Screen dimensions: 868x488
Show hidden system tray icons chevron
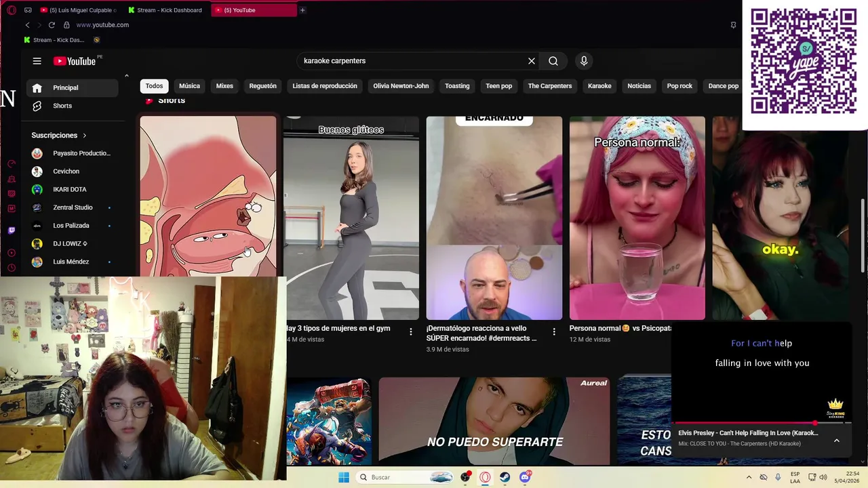[749, 477]
